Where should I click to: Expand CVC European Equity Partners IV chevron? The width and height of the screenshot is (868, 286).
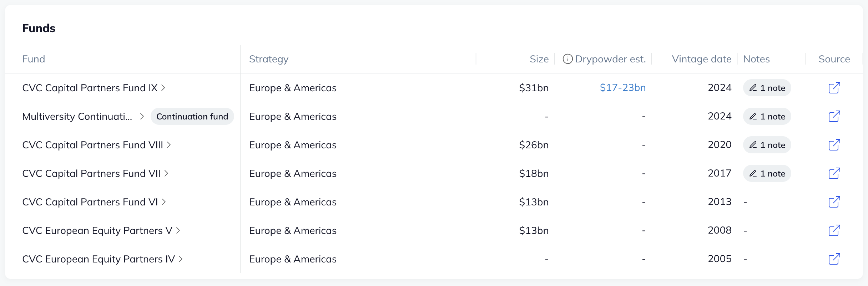181,259
